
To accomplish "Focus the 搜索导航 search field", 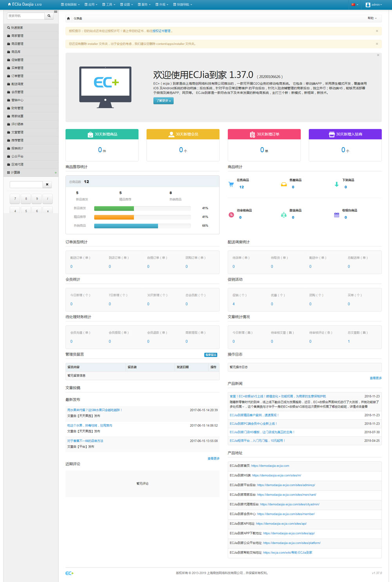I will point(26,16).
